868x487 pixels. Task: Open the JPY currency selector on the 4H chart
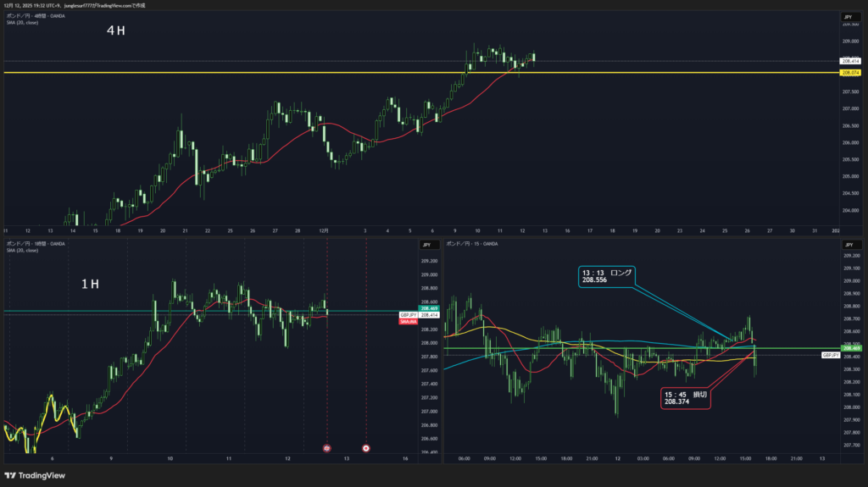847,17
